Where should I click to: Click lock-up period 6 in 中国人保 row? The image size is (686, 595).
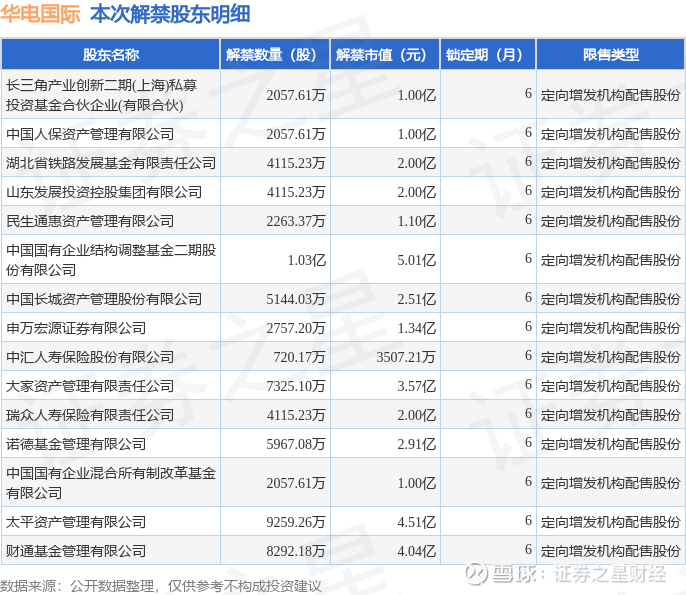click(528, 133)
